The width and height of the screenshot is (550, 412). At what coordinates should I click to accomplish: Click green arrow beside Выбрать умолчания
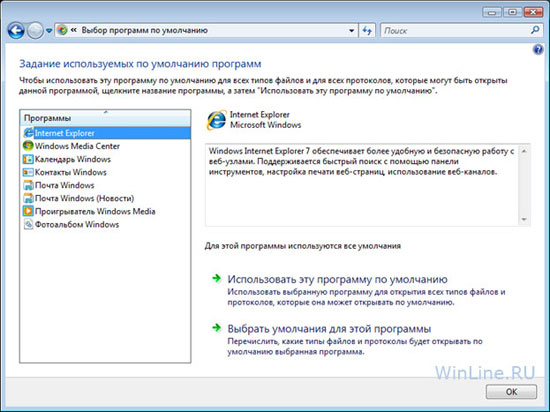tap(217, 328)
